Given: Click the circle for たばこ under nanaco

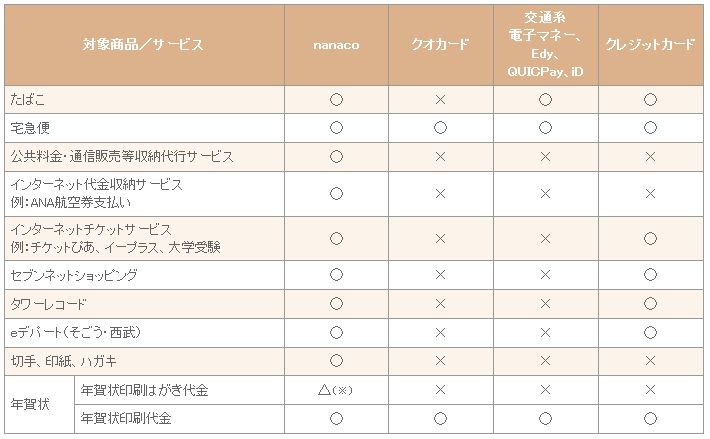Looking at the screenshot, I should (336, 99).
